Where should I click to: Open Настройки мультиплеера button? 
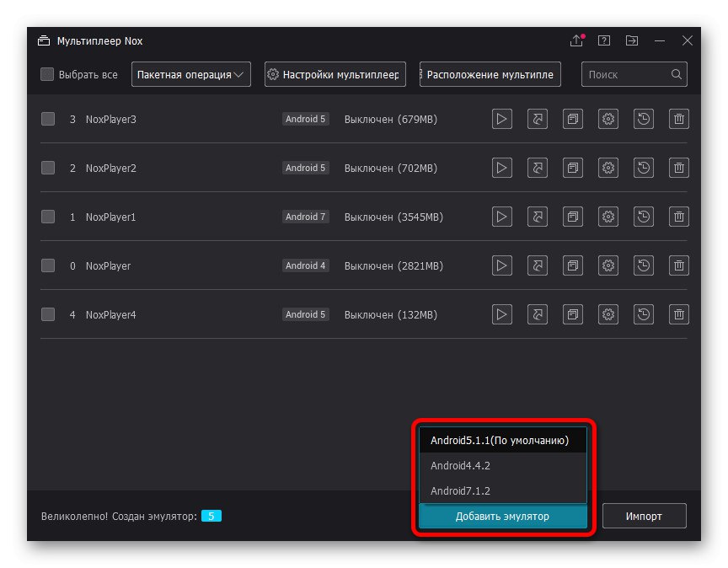tap(335, 74)
